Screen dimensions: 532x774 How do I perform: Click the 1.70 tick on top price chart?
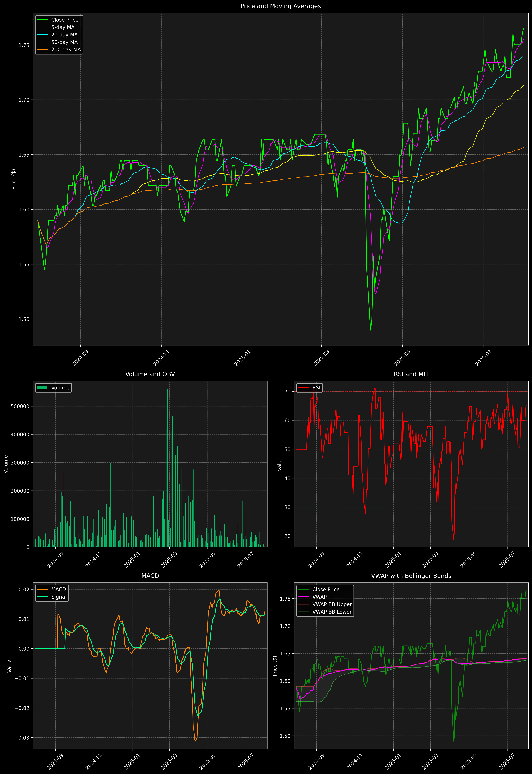coord(24,100)
